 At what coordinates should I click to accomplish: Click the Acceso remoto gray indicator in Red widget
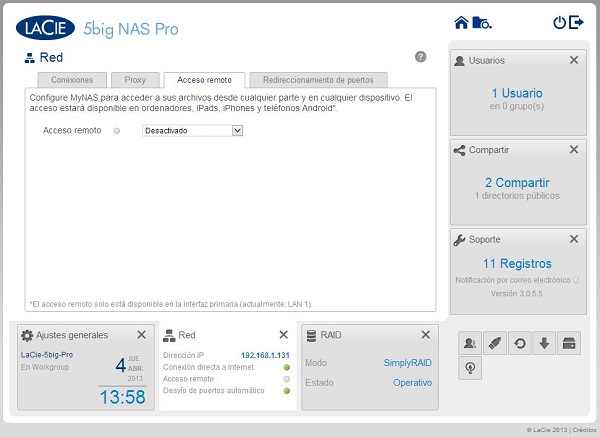pos(287,379)
